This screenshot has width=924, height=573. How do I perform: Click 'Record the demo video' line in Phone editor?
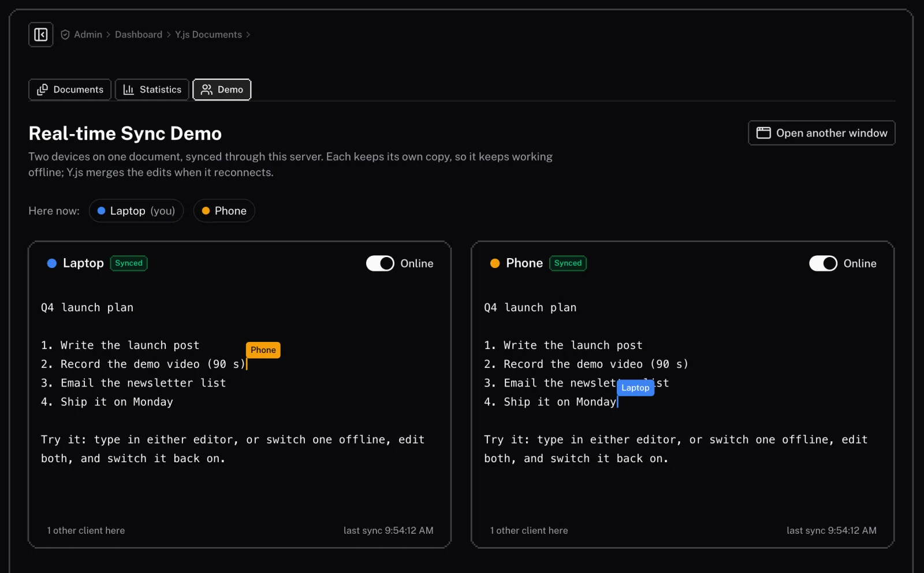coord(586,364)
